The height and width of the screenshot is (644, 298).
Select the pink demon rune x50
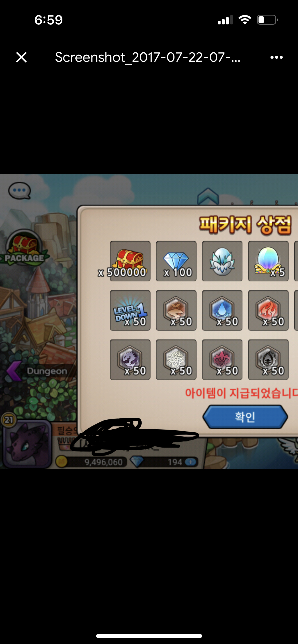[222, 360]
